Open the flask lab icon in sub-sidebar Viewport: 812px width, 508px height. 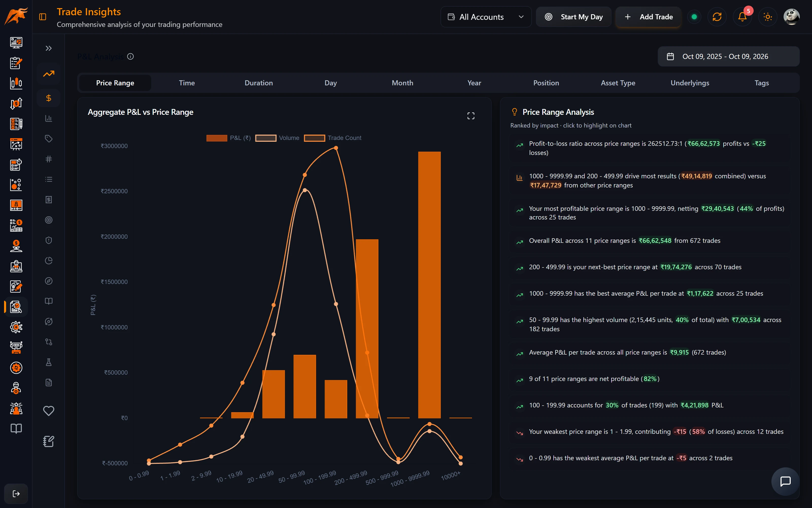pyautogui.click(x=49, y=362)
